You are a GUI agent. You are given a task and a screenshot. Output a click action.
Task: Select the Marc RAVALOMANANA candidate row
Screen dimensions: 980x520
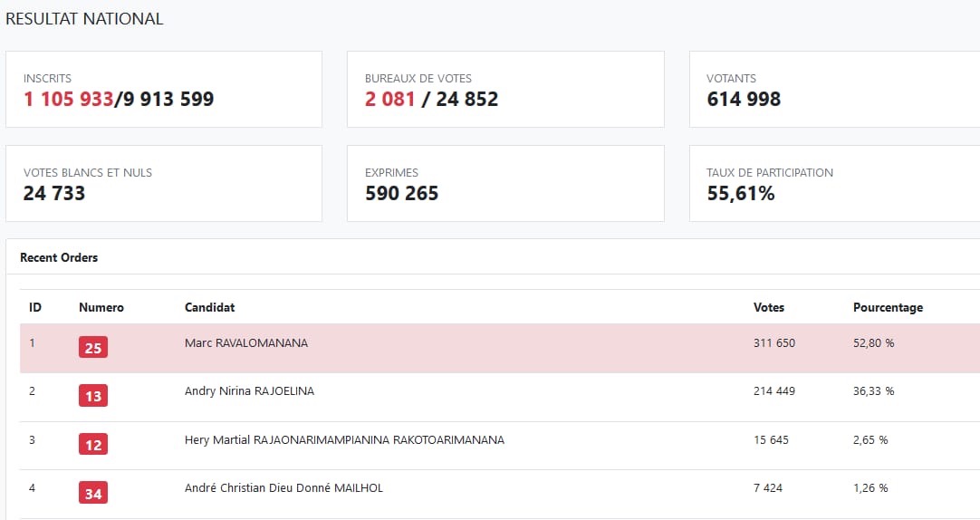coord(500,348)
